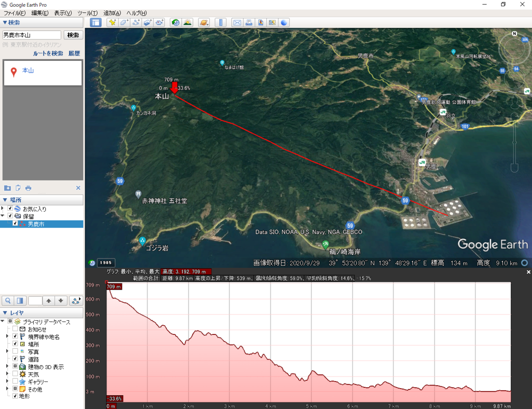This screenshot has height=409, width=532.
Task: Open the ファイル menu
Action: [14, 13]
